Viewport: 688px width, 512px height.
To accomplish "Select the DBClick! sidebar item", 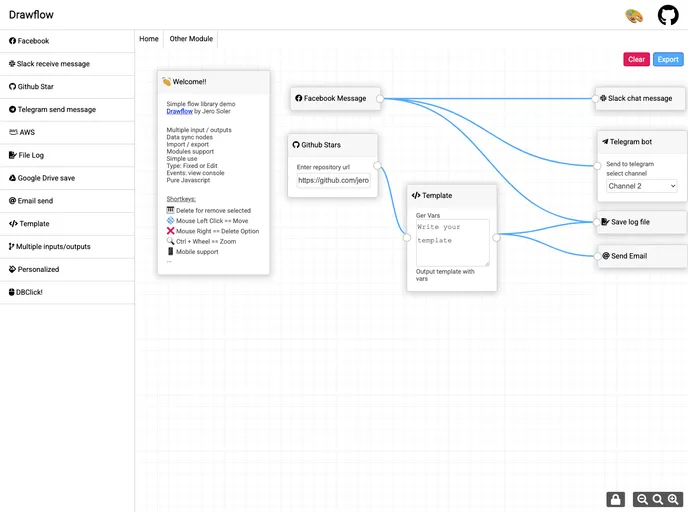I will (67, 292).
